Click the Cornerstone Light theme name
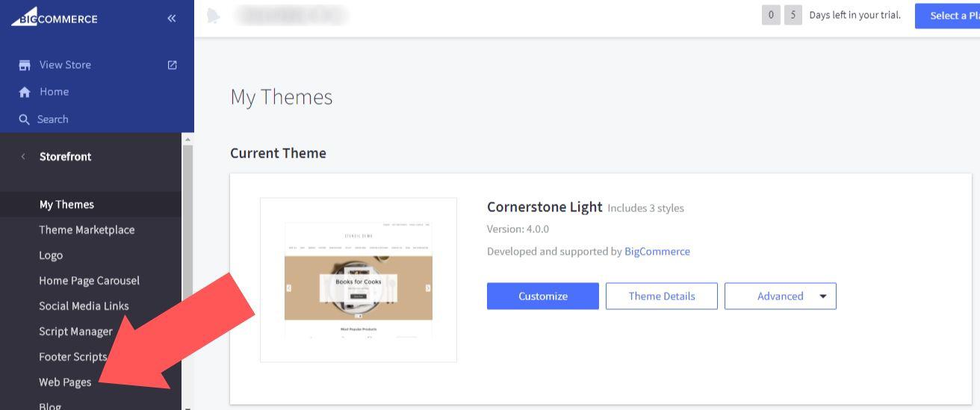Screen dimensions: 980x410 point(545,207)
